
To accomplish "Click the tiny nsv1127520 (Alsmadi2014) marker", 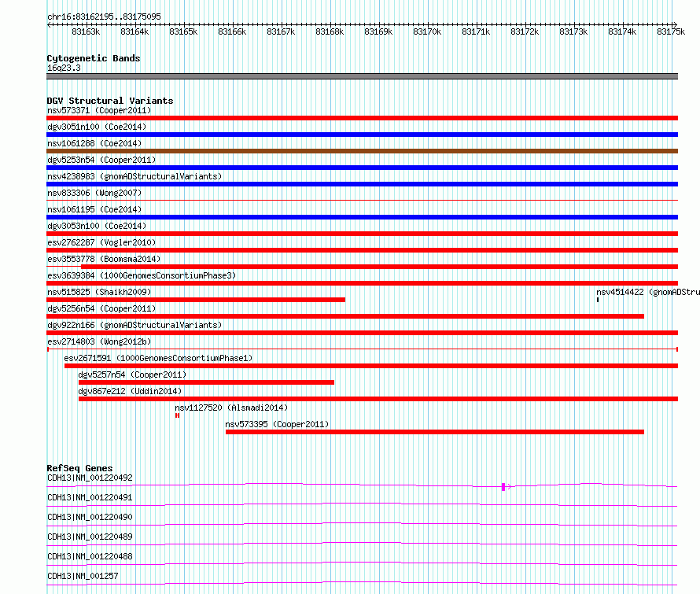I will [x=177, y=415].
